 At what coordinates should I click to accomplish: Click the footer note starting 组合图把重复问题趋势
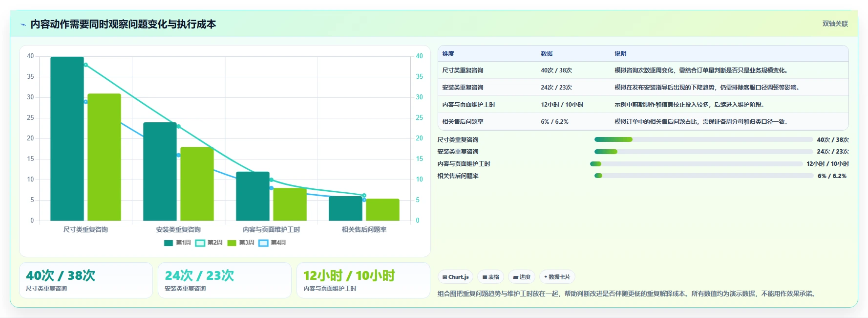click(628, 294)
